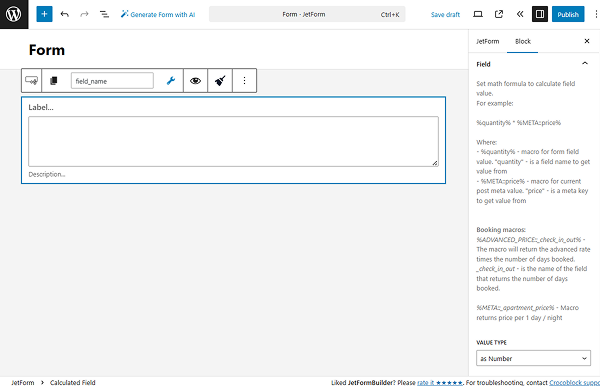Image resolution: width=600 pixels, height=386 pixels.
Task: Click the Description placeholder text
Action: [x=47, y=174]
